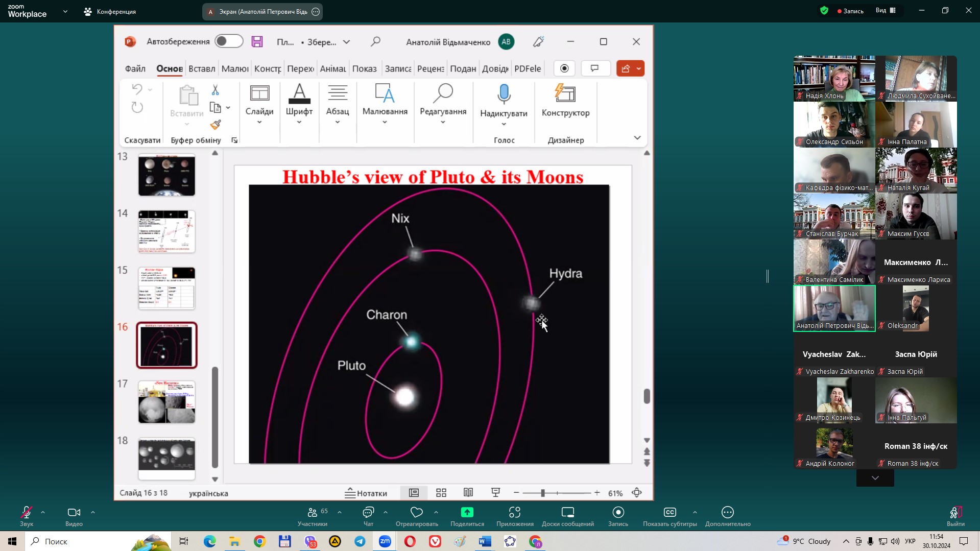Open Zoom Whiteboards icon

(568, 512)
